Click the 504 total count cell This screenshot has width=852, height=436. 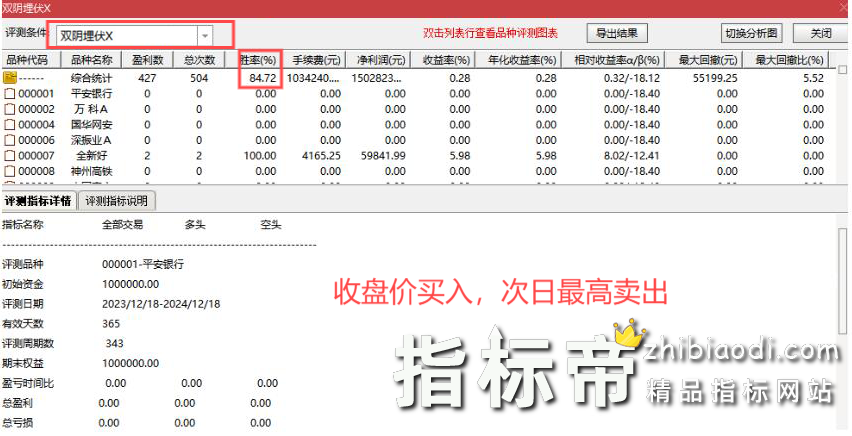tap(199, 78)
